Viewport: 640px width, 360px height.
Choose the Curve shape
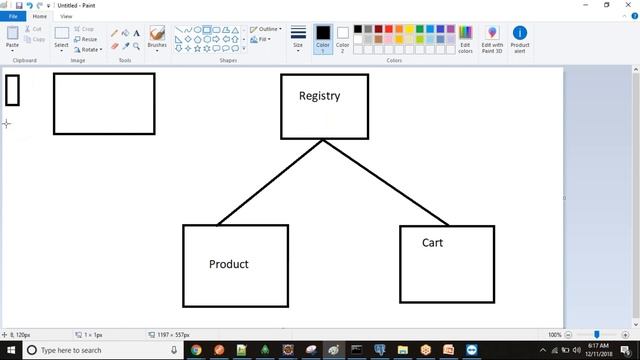[188, 30]
